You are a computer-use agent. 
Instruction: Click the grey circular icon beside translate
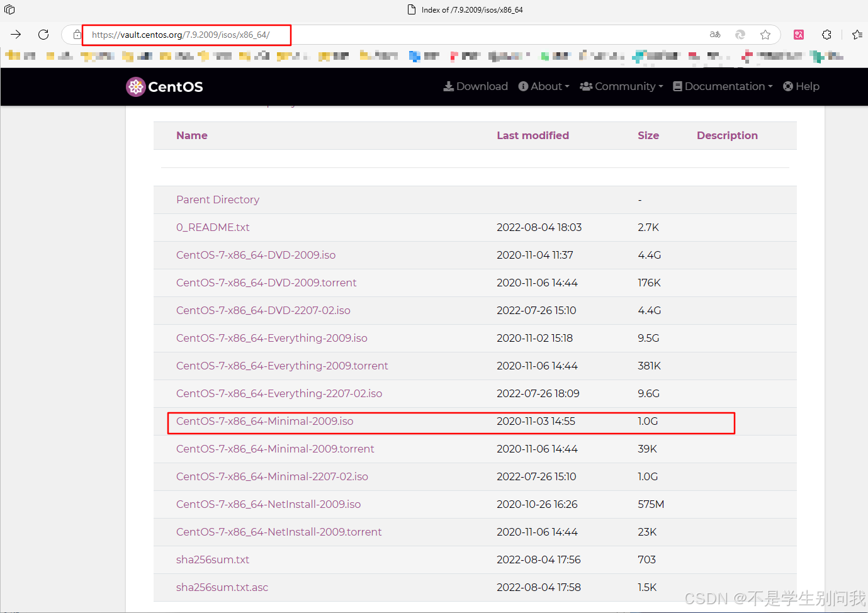pos(740,35)
